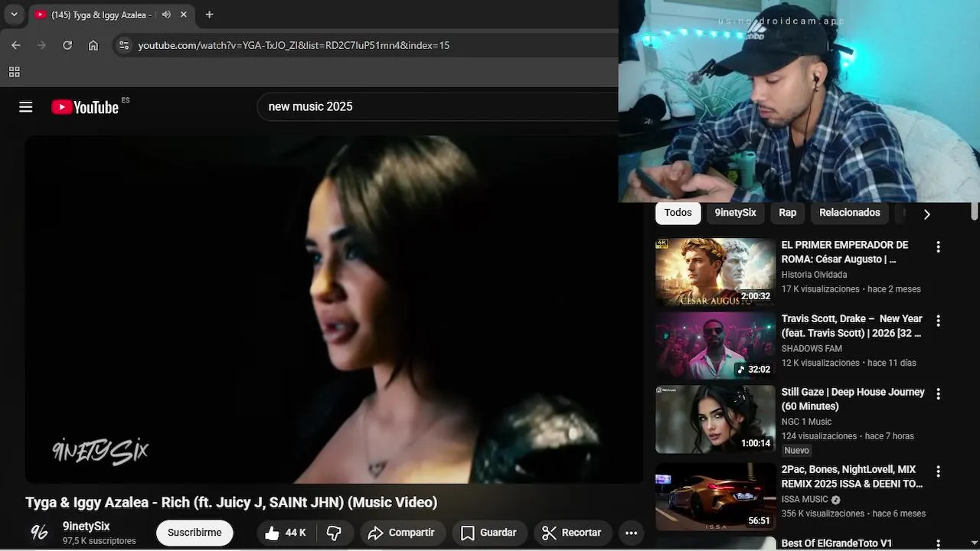
Task: Like the video with thumbs up
Action: (284, 533)
